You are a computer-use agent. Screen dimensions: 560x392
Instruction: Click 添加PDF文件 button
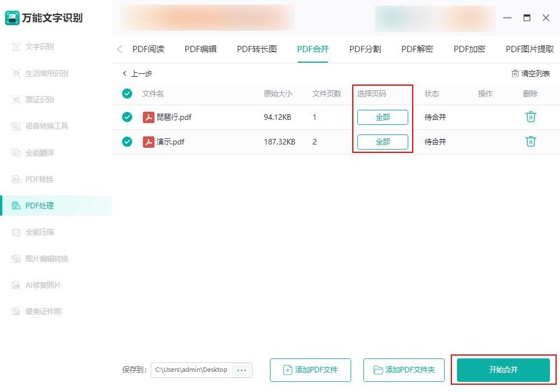pos(310,370)
